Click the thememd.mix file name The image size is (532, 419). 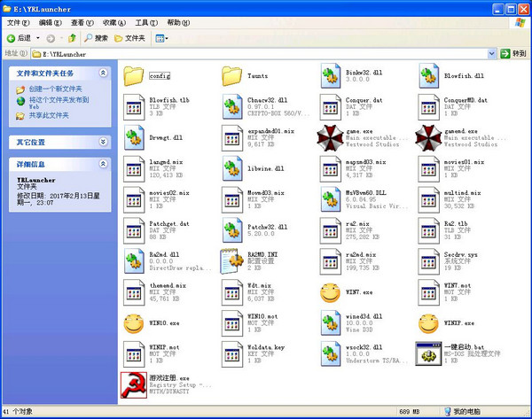click(x=168, y=285)
